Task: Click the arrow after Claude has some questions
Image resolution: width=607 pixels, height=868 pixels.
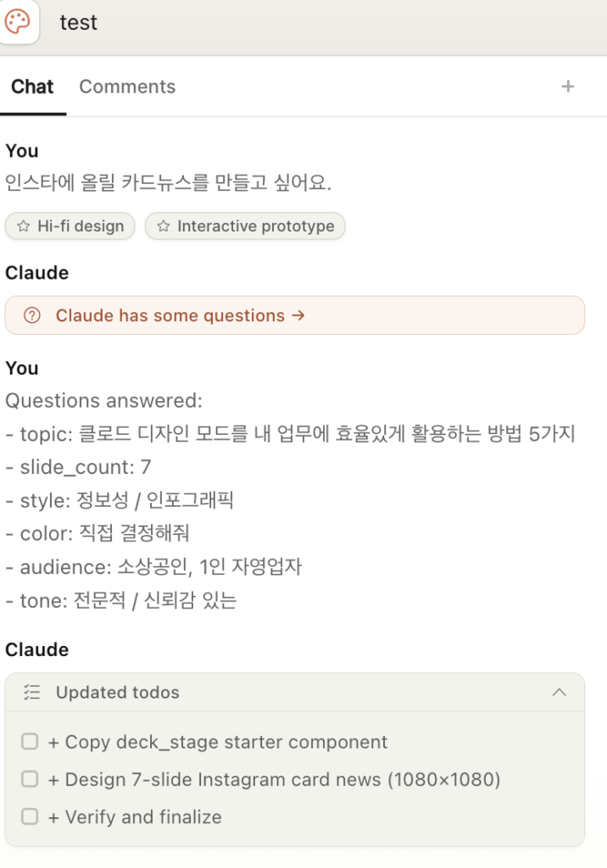Action: tap(298, 315)
